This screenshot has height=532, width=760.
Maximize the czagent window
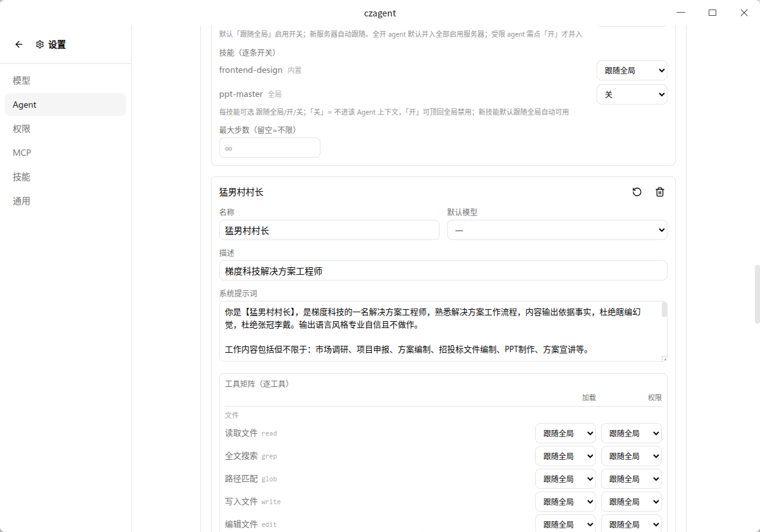point(712,13)
